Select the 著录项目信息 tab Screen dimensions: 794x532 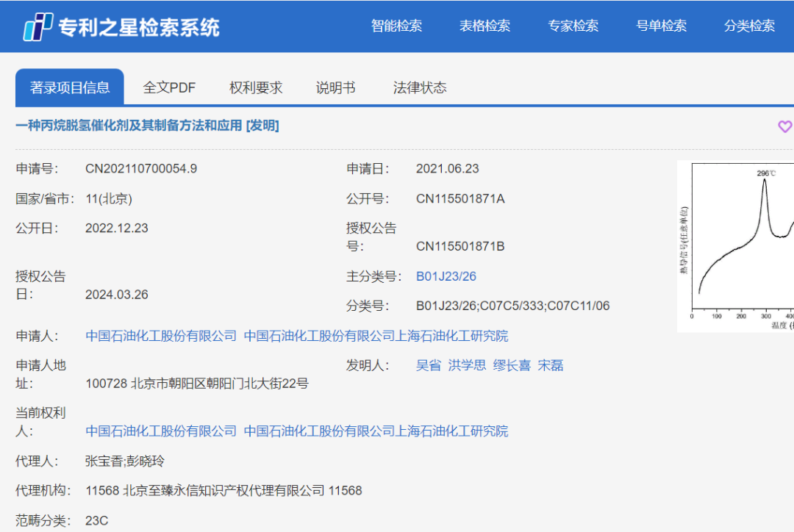[x=70, y=87]
